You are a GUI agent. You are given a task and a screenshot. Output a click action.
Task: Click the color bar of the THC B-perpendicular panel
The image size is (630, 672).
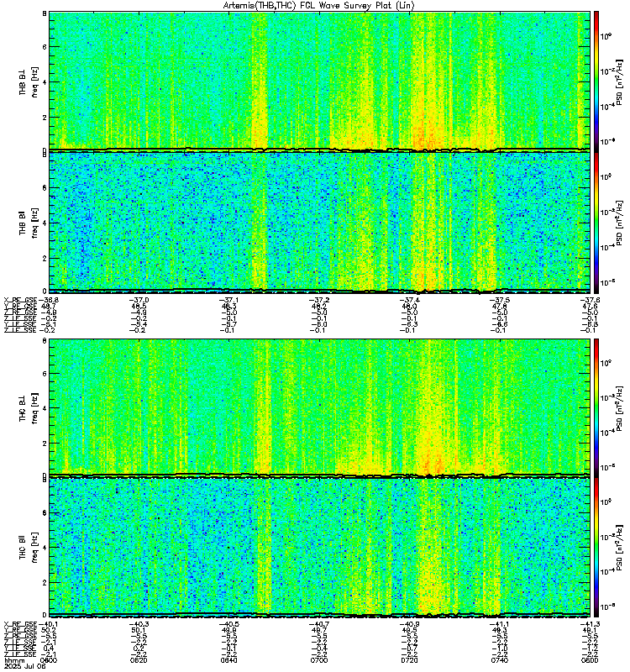tap(596, 407)
